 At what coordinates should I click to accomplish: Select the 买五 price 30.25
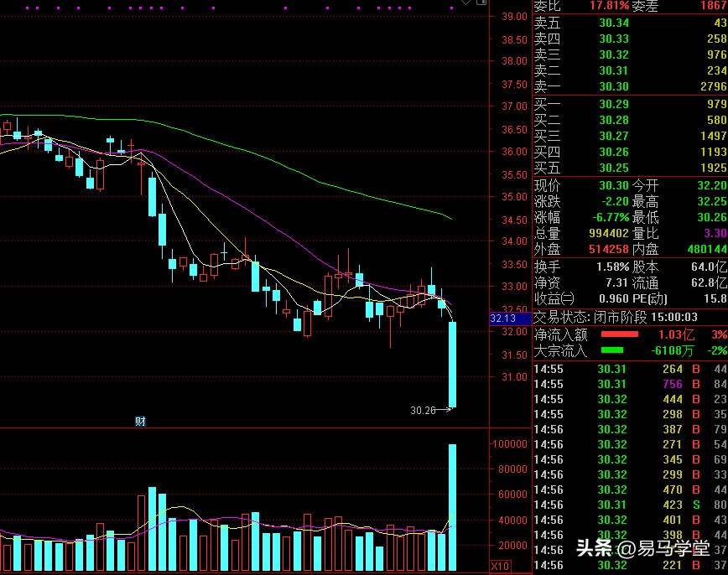[x=614, y=168]
